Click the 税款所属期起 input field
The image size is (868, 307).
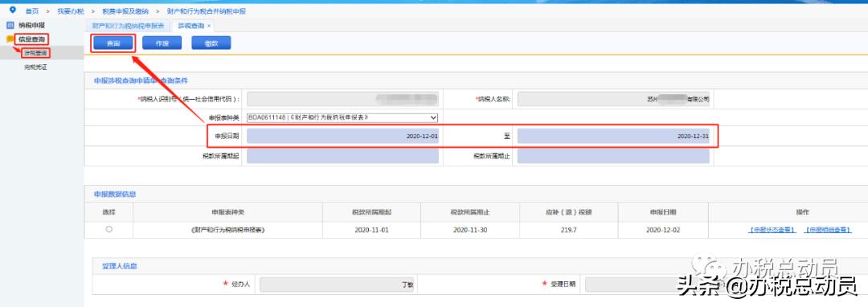(x=342, y=156)
